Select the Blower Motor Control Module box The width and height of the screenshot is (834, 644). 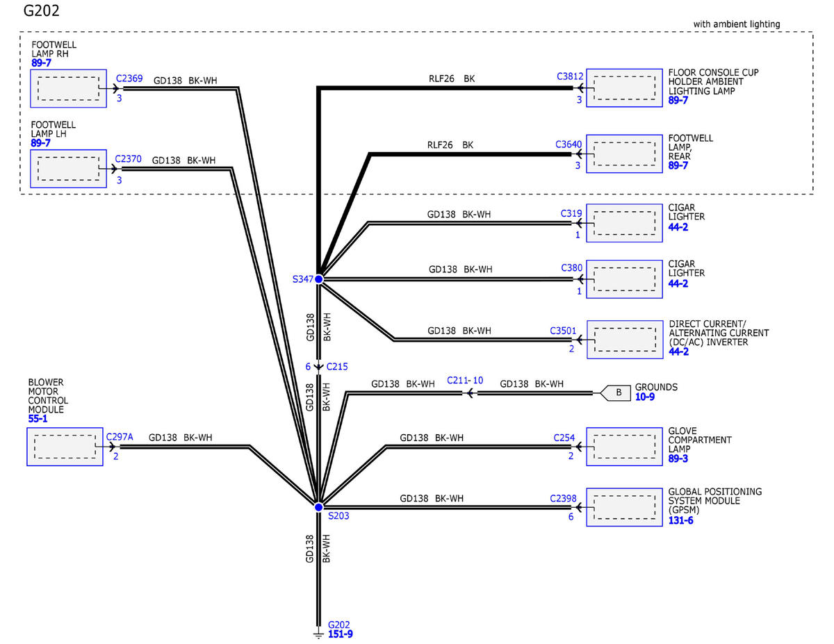(x=65, y=447)
